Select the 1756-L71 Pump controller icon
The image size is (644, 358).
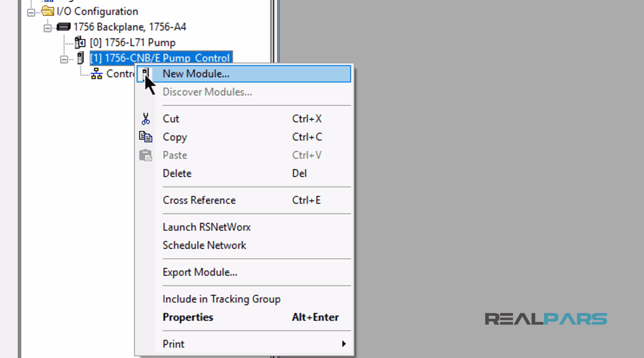(x=80, y=42)
